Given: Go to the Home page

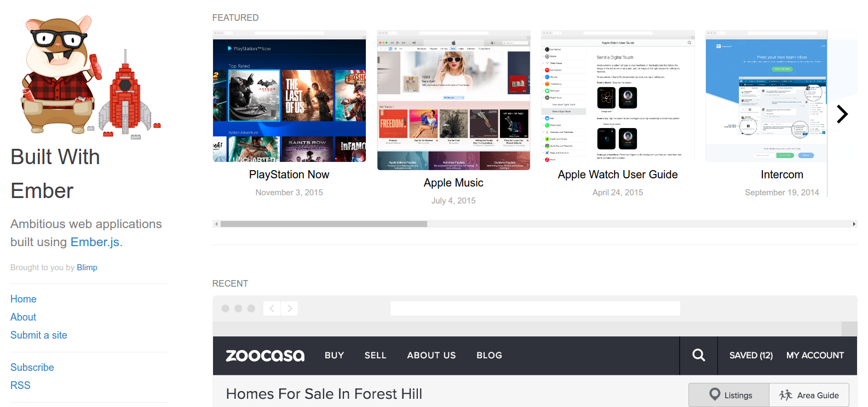Looking at the screenshot, I should coord(24,299).
